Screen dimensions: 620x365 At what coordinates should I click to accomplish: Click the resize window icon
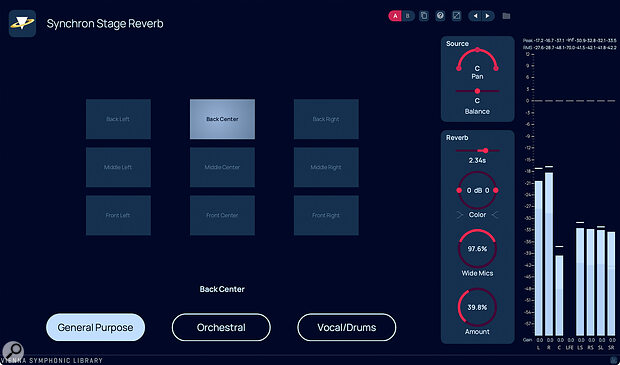tap(456, 16)
